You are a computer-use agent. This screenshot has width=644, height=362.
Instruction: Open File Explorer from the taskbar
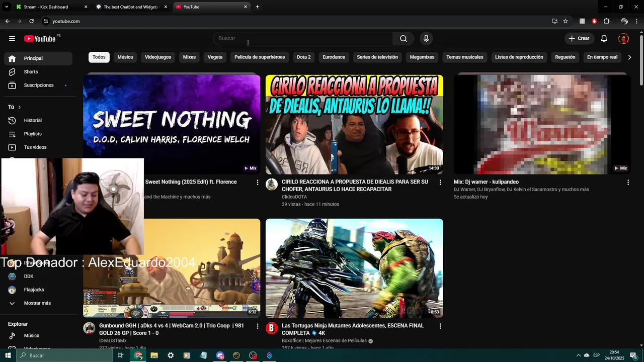coord(154,355)
